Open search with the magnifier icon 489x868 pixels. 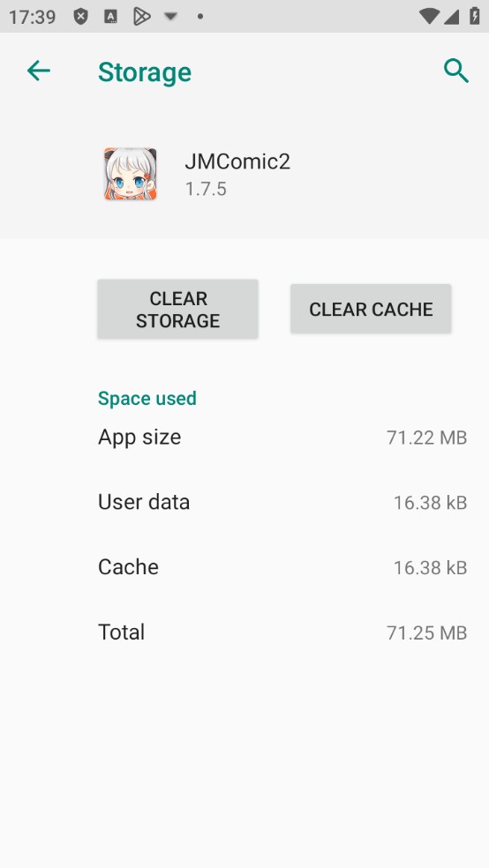pyautogui.click(x=456, y=71)
